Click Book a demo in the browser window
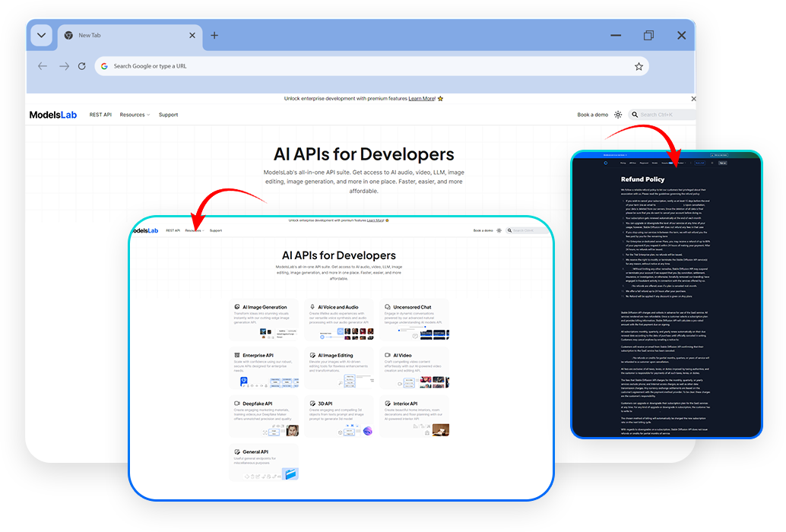Image resolution: width=786 pixels, height=532 pixels. (x=592, y=115)
